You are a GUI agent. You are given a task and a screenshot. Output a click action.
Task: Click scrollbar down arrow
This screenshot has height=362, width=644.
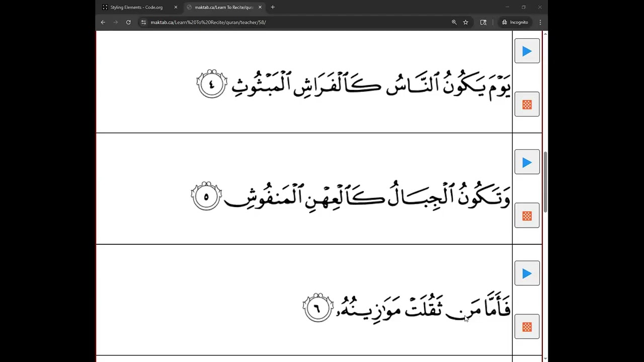(x=545, y=358)
